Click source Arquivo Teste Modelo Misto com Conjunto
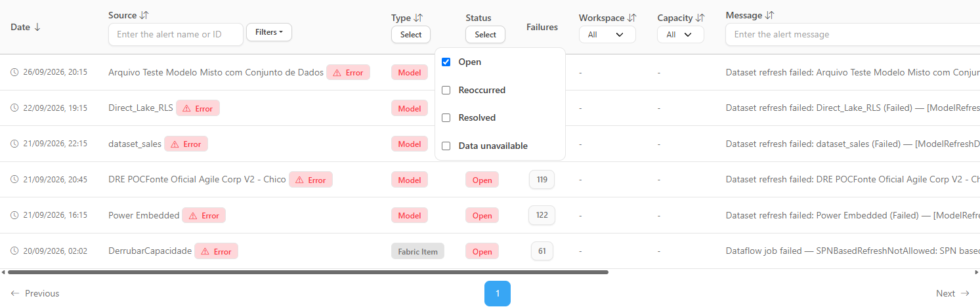The width and height of the screenshot is (980, 307). click(216, 72)
